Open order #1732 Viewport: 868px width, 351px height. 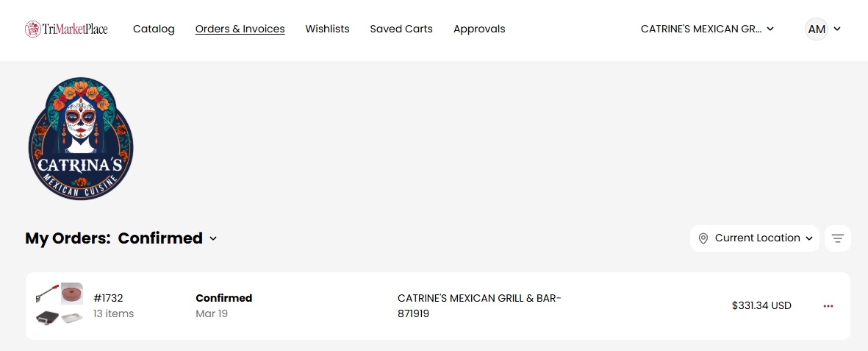tap(108, 298)
